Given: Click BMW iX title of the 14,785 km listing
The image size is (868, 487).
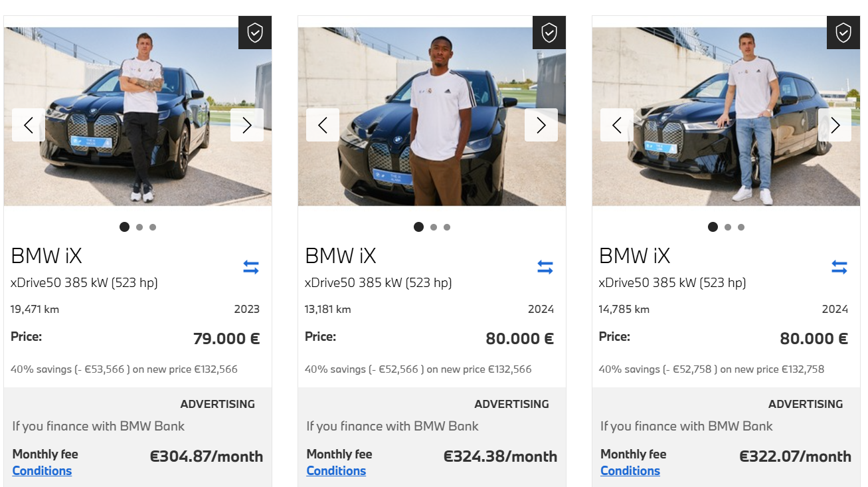Looking at the screenshot, I should tap(635, 256).
